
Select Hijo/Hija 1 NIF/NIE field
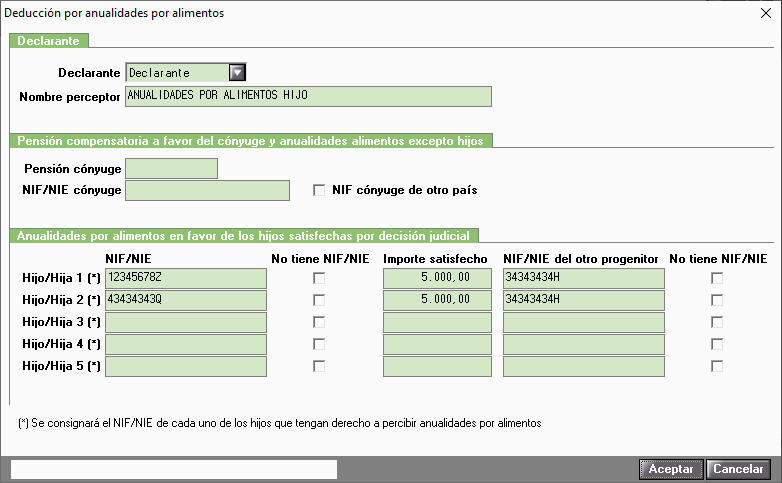click(x=186, y=278)
